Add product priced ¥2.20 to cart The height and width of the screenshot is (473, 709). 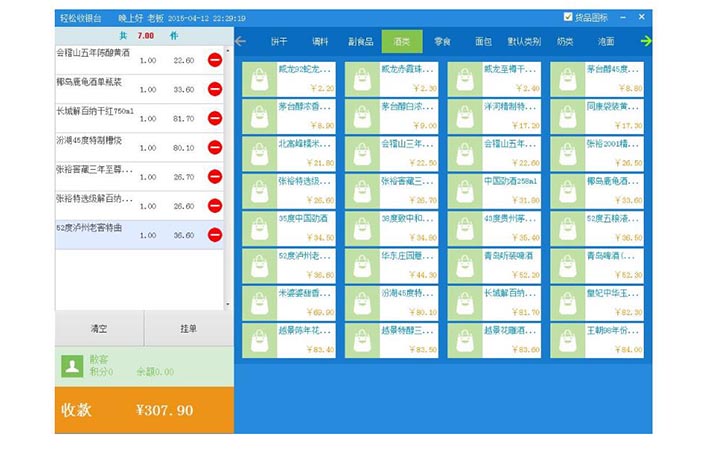click(x=289, y=79)
